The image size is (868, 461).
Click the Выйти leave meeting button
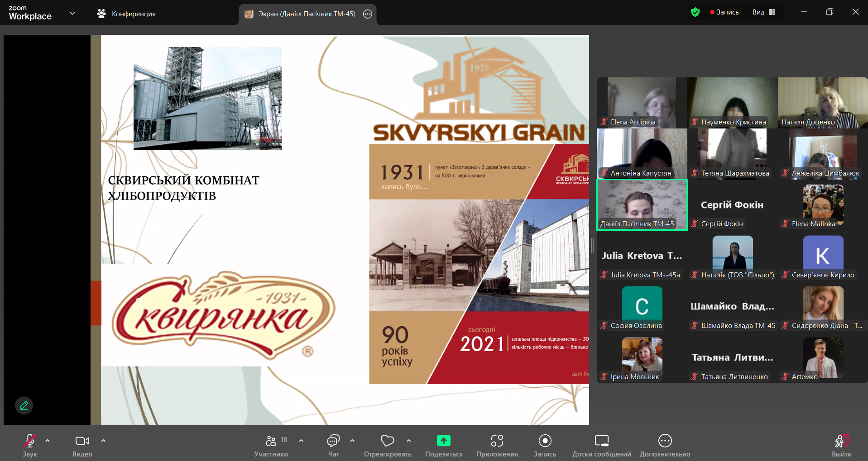841,445
